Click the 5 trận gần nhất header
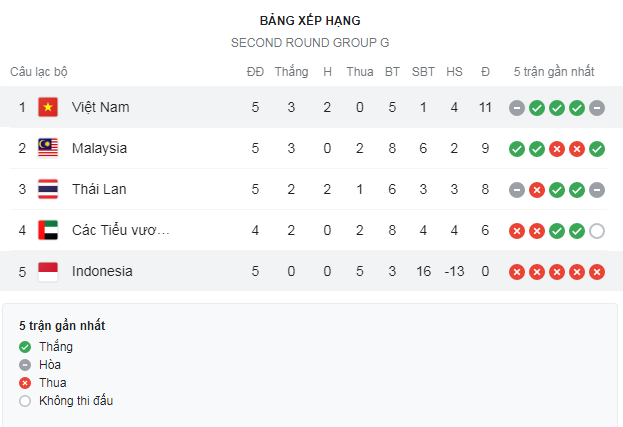The height and width of the screenshot is (427, 623). pos(554,72)
